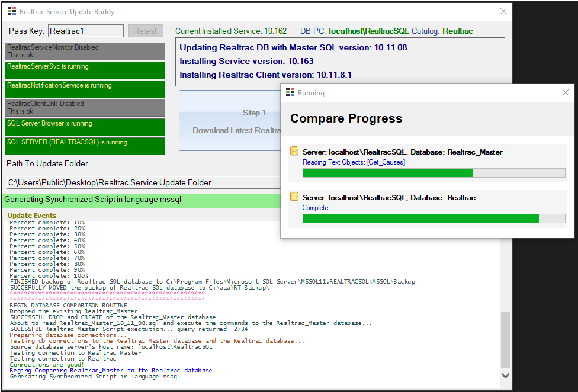Click the Path To Update Folder field

(144, 182)
